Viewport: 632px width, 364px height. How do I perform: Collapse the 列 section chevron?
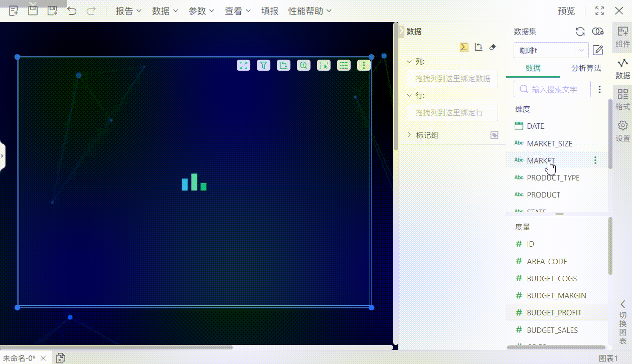pyautogui.click(x=410, y=62)
